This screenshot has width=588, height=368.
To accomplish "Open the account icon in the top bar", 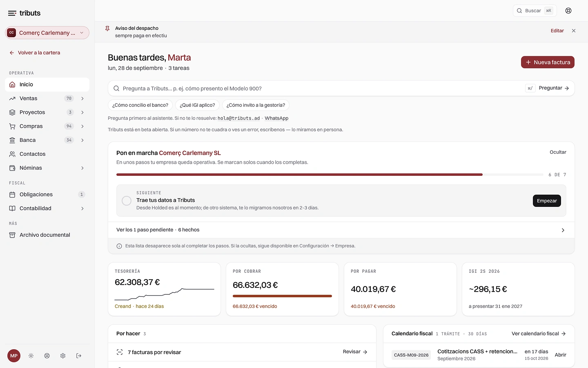I will 568,11.
